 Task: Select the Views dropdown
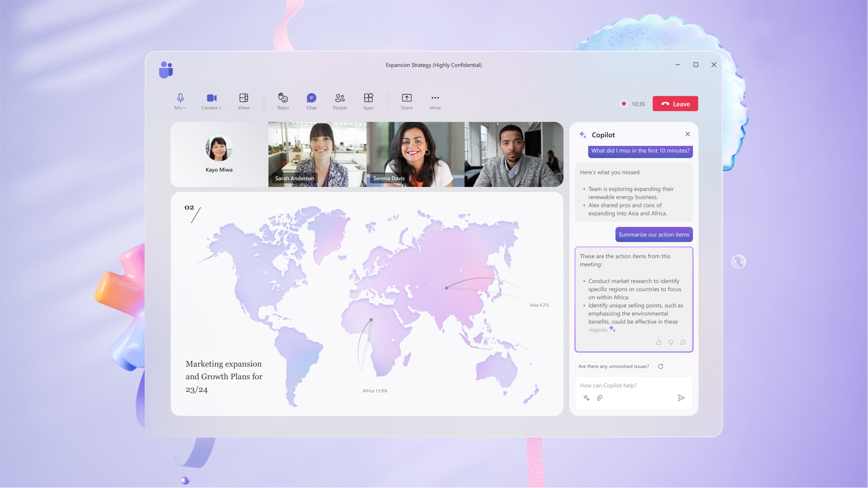pyautogui.click(x=243, y=101)
